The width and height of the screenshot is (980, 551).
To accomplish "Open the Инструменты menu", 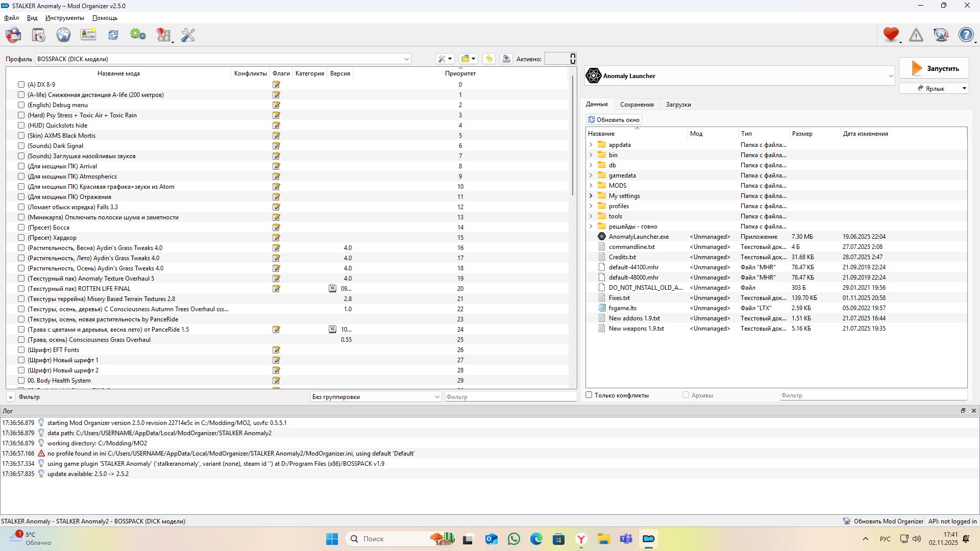I will [x=64, y=18].
